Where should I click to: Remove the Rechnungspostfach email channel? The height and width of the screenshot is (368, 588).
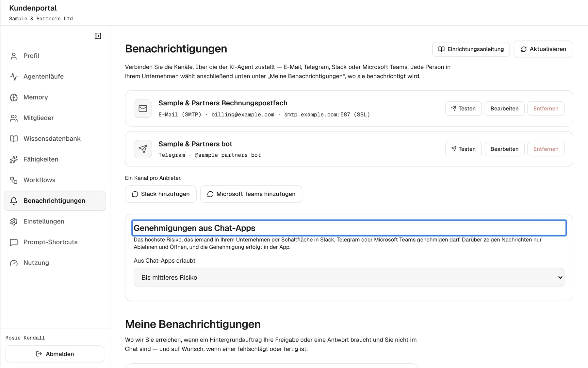546,109
